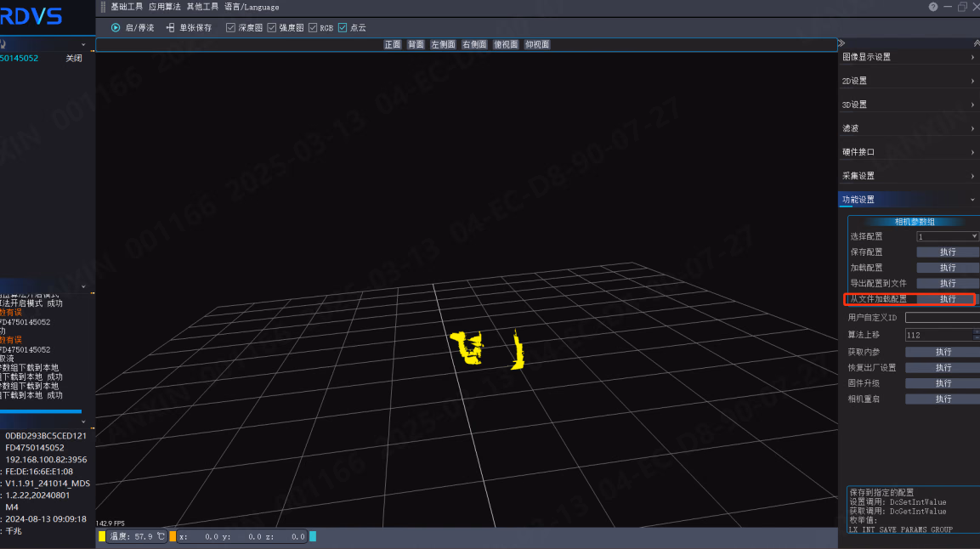Screen dimensions: 980x549
Task: Open 其他工具 menu
Action: (x=202, y=7)
